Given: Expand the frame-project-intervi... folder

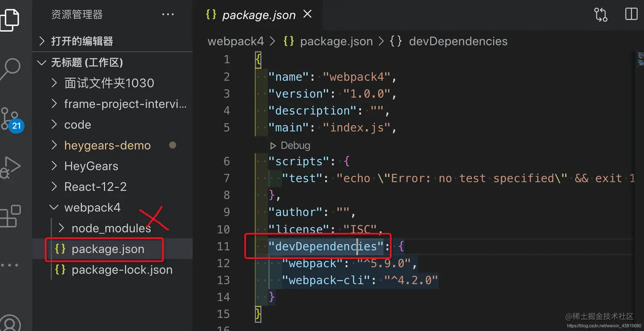Looking at the screenshot, I should tap(112, 104).
